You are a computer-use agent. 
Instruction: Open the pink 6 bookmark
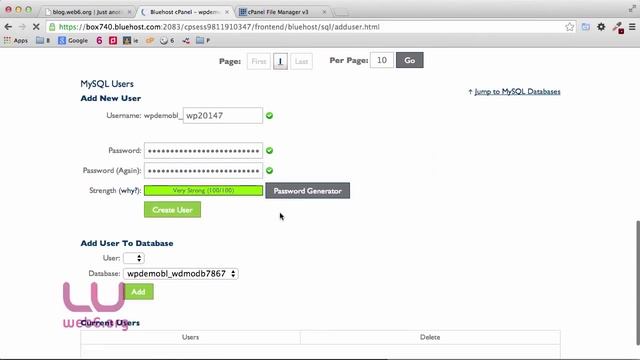coord(99,40)
